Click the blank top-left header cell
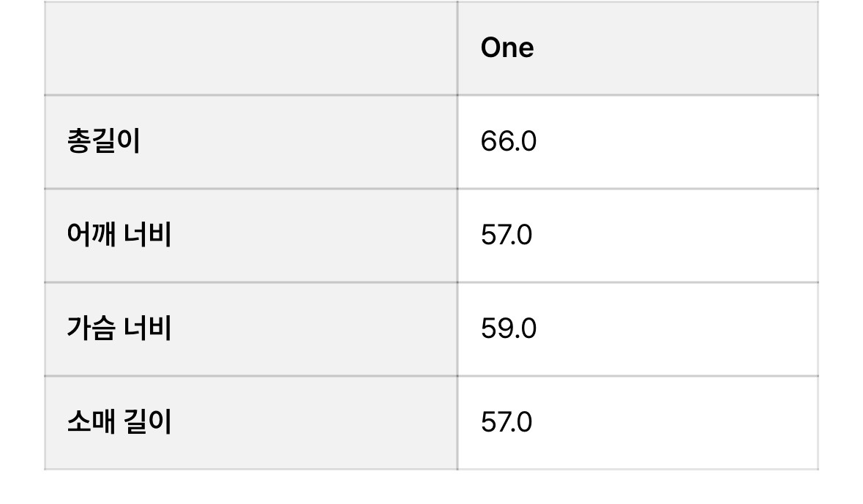This screenshot has width=863, height=504. [250, 48]
